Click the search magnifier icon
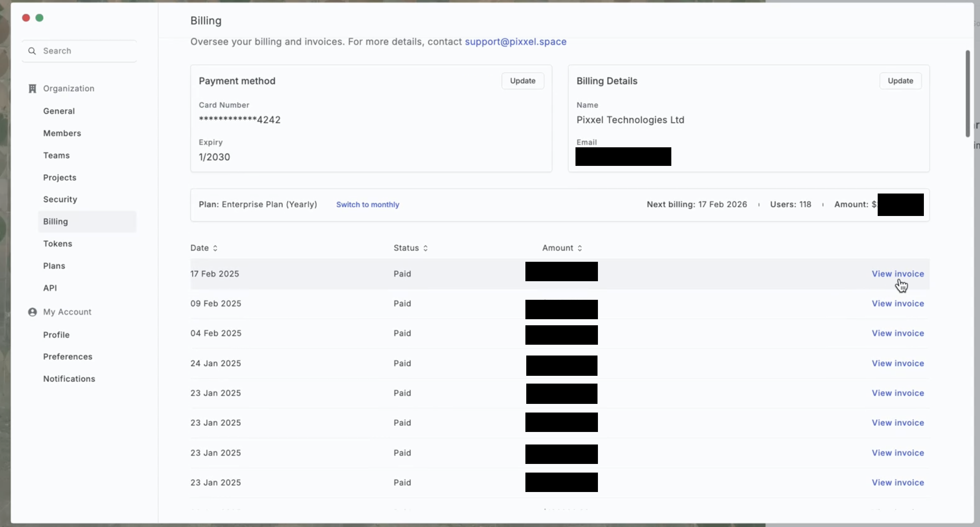The width and height of the screenshot is (980, 527). (32, 51)
